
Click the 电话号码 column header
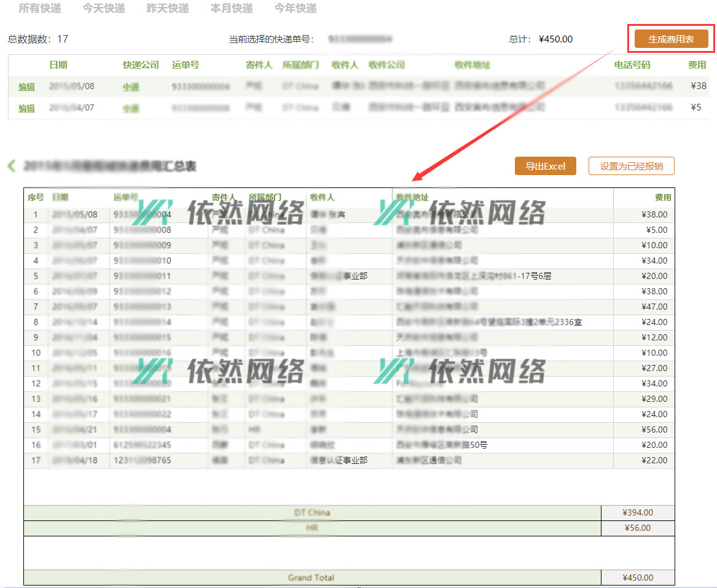coord(632,65)
